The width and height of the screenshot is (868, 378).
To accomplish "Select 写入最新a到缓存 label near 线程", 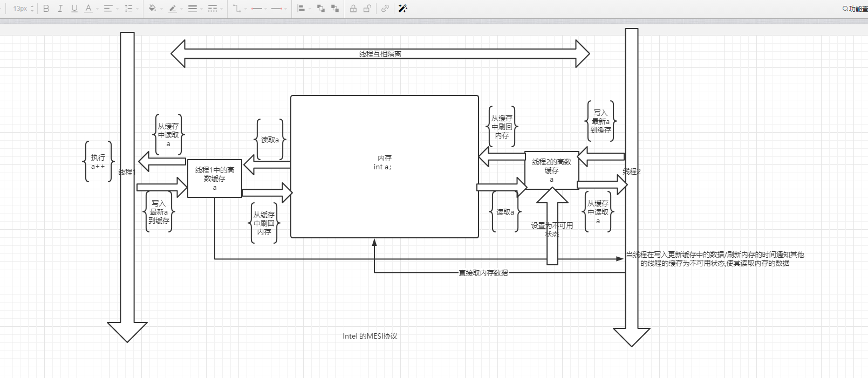I will pyautogui.click(x=159, y=212).
